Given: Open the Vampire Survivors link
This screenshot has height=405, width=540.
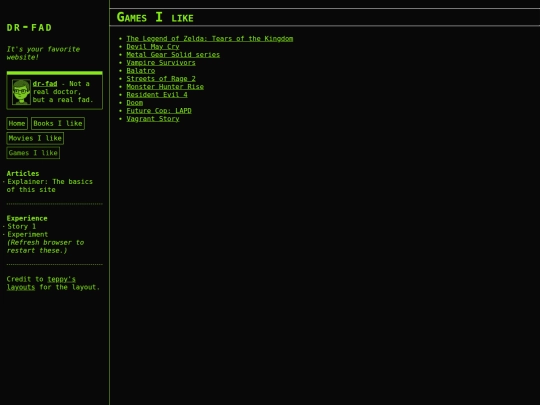Looking at the screenshot, I should 161,62.
